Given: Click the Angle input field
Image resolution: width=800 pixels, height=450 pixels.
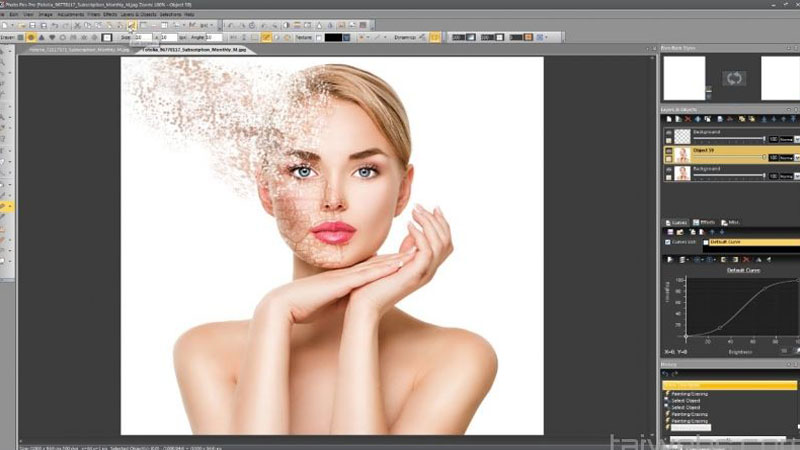Looking at the screenshot, I should point(214,37).
